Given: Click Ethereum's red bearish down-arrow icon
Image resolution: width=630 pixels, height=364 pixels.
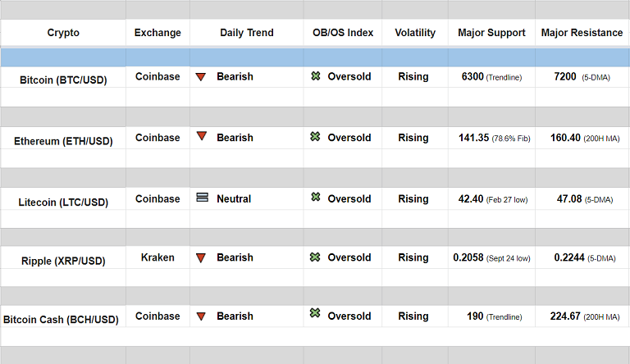Looking at the screenshot, I should [201, 137].
